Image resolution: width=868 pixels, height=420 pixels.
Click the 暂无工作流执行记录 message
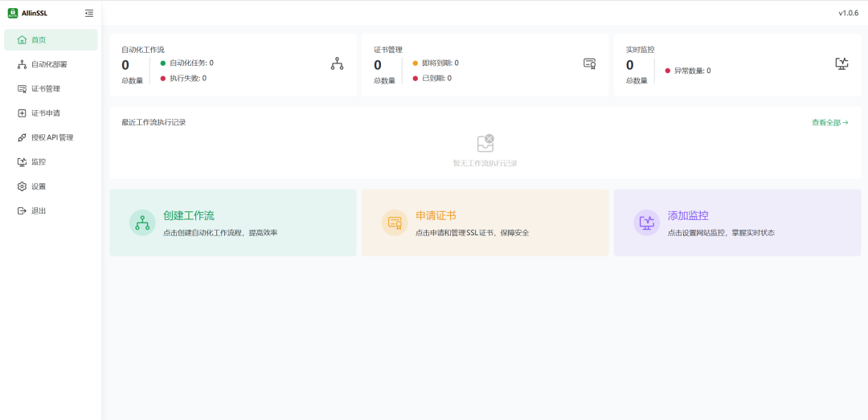(x=485, y=163)
